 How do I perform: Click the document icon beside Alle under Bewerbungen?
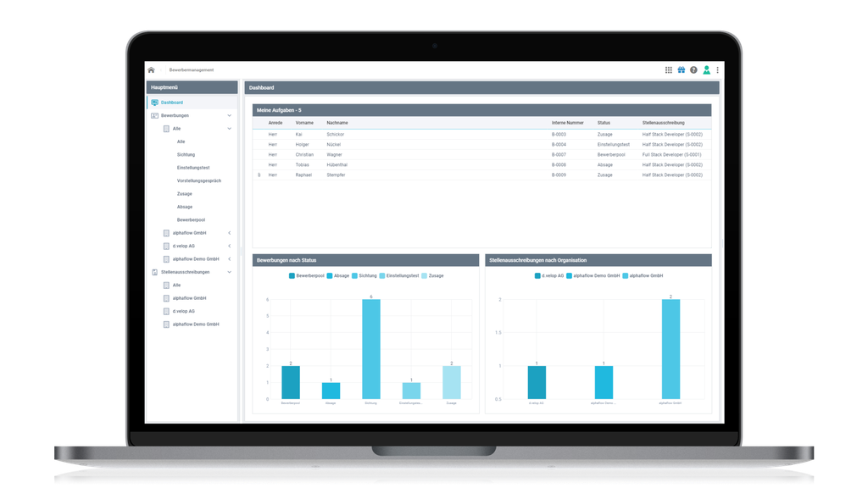(166, 129)
